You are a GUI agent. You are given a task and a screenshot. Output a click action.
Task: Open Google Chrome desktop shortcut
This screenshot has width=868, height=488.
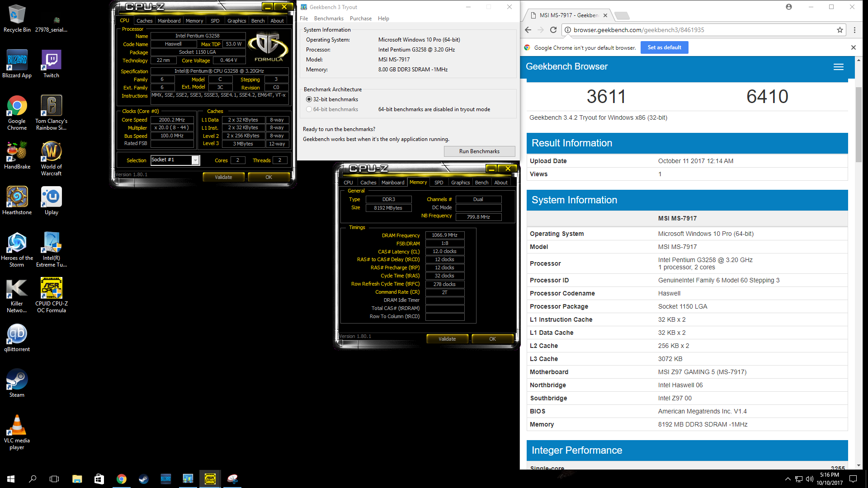tap(17, 113)
